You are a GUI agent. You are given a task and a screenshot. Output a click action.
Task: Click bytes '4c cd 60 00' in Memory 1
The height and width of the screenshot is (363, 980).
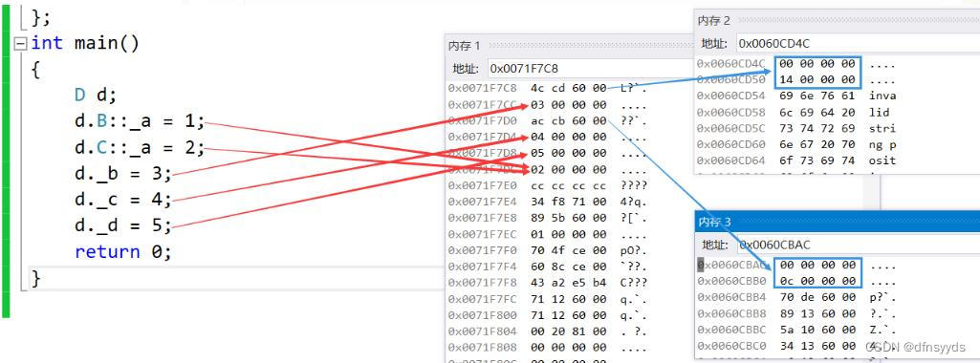[x=568, y=88]
